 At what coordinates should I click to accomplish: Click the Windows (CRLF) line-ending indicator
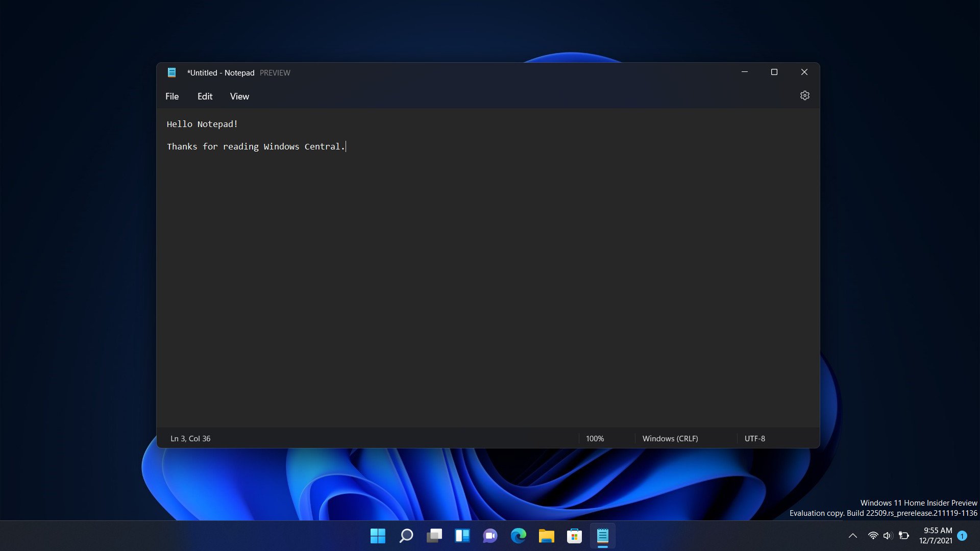click(x=669, y=438)
